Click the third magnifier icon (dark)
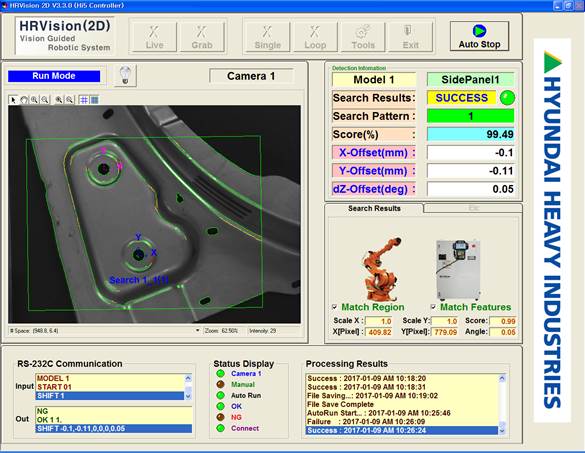 click(x=59, y=100)
